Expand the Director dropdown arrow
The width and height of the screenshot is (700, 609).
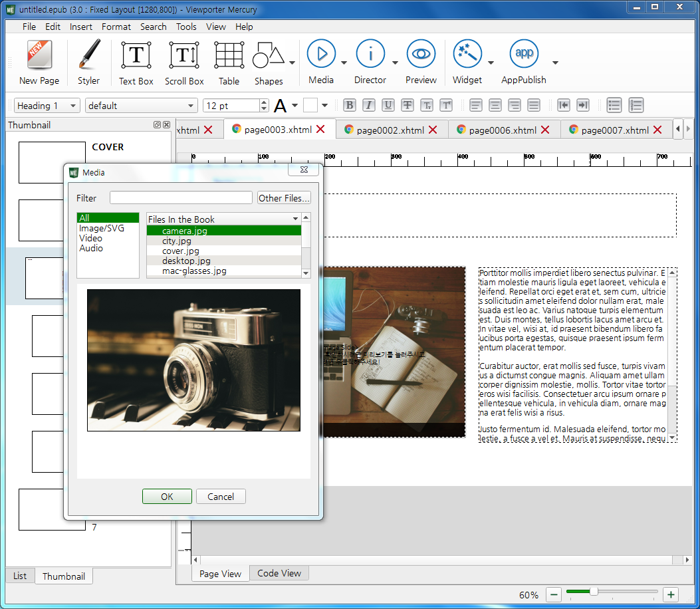pyautogui.click(x=395, y=62)
